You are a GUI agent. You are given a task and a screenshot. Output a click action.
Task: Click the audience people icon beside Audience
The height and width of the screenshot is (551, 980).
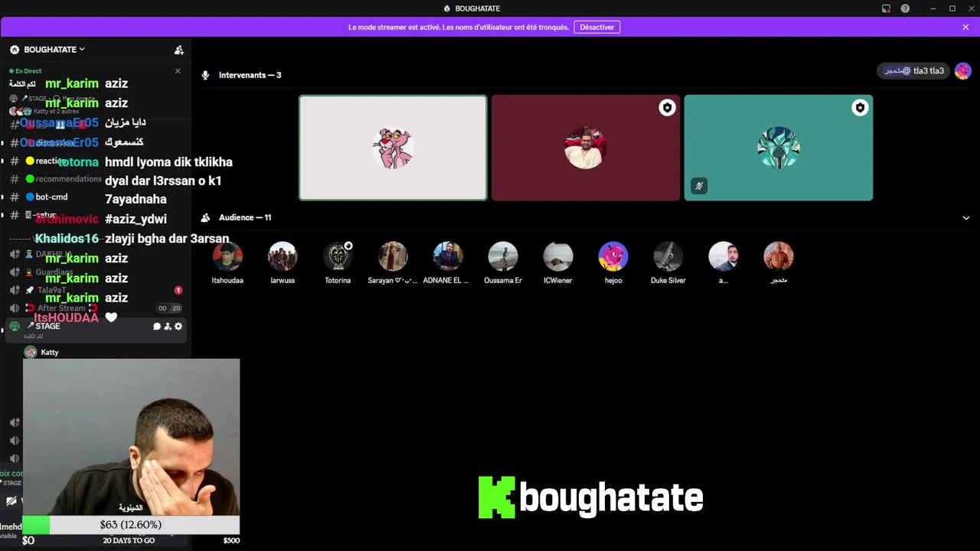pyautogui.click(x=205, y=218)
